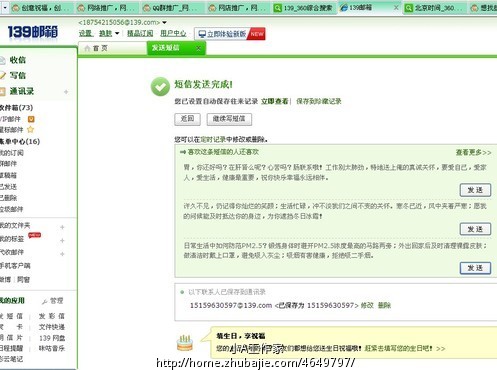Click the red NEW badge beside 我的标签
Viewport: 497px width, 370px height.
(x=34, y=235)
